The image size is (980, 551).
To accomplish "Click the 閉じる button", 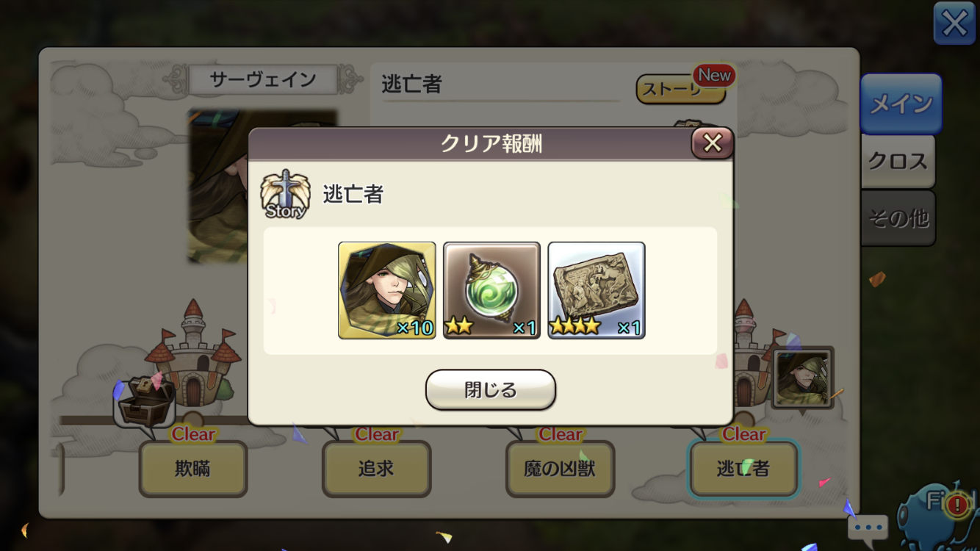I will (490, 389).
